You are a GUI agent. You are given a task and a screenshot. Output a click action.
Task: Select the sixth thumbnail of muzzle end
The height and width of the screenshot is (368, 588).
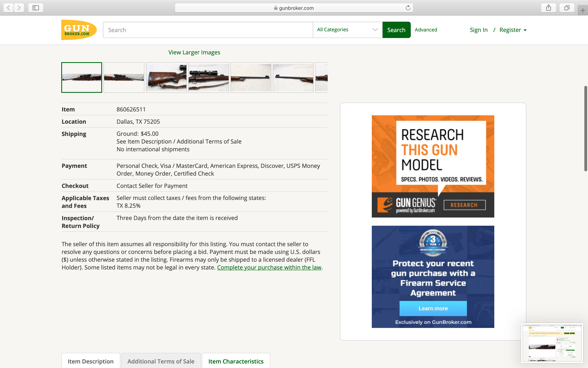pyautogui.click(x=293, y=77)
